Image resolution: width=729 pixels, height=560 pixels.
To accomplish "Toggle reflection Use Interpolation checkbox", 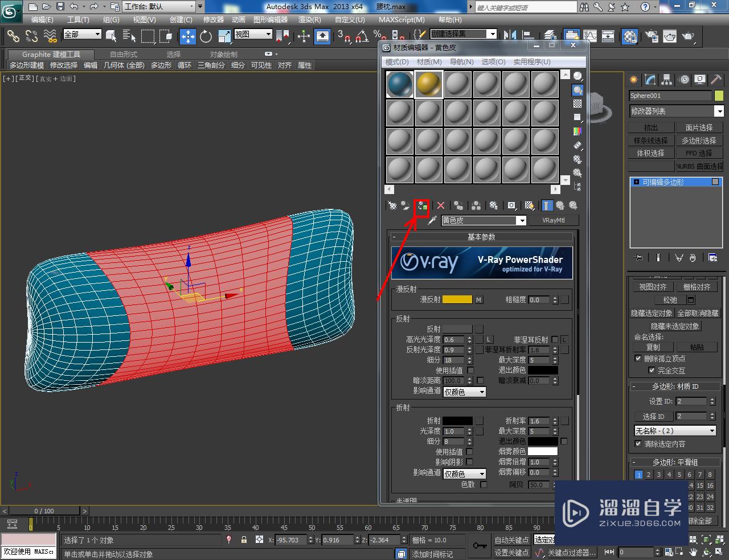I will 470,370.
